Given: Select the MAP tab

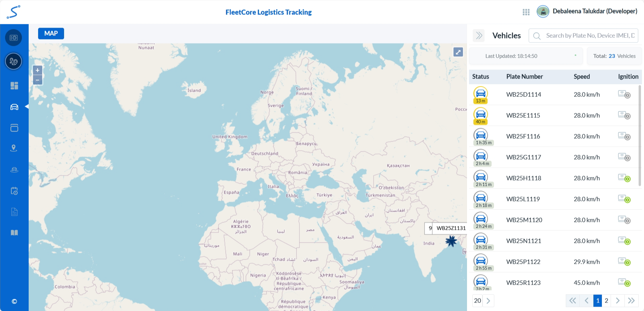Looking at the screenshot, I should 51,33.
